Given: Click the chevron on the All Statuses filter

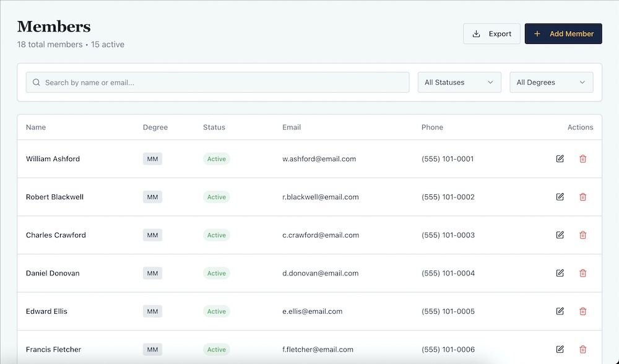Looking at the screenshot, I should (x=491, y=82).
